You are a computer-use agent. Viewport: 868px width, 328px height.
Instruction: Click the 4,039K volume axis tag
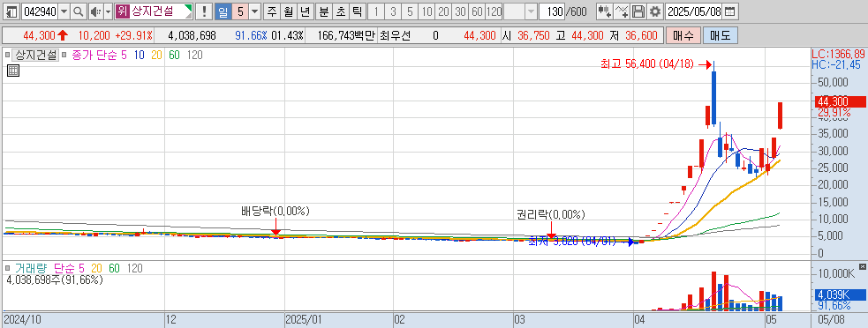[x=840, y=294]
